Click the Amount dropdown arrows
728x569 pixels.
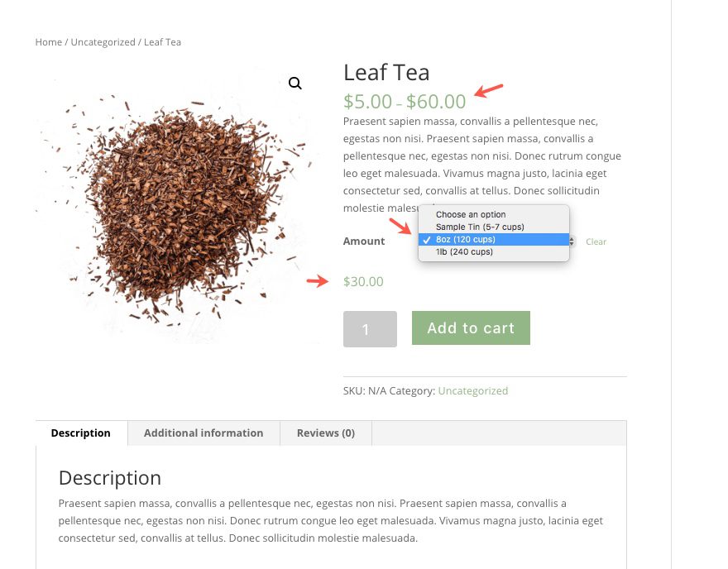pos(572,241)
